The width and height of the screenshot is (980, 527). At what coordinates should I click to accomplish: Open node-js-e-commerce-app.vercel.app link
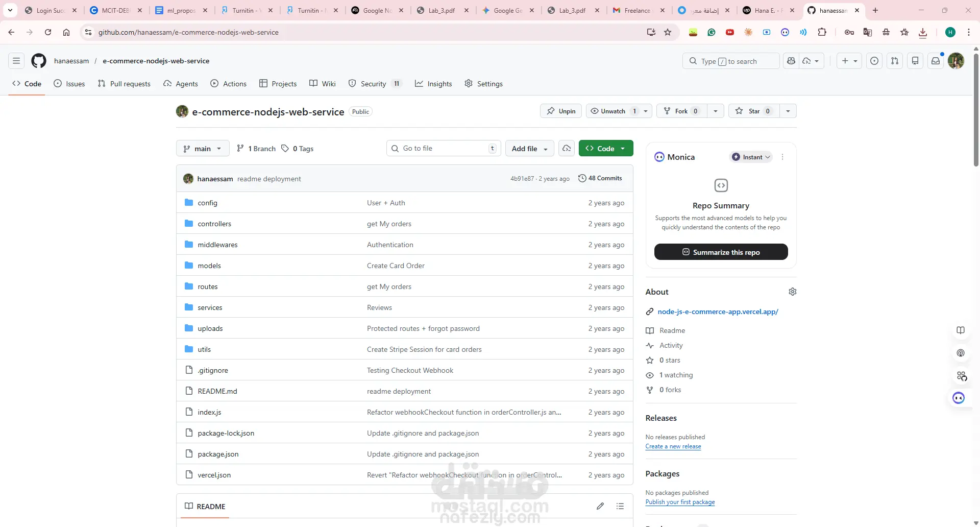[718, 312]
